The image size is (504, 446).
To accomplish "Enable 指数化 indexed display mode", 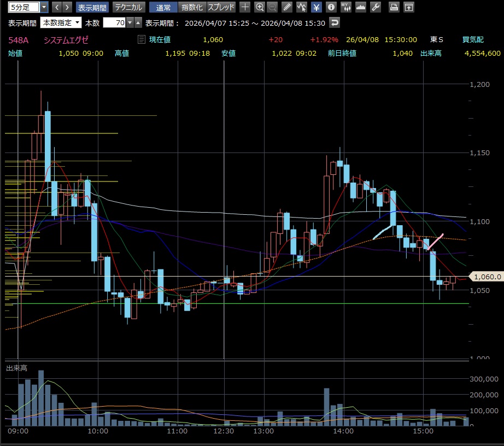I will [x=192, y=7].
